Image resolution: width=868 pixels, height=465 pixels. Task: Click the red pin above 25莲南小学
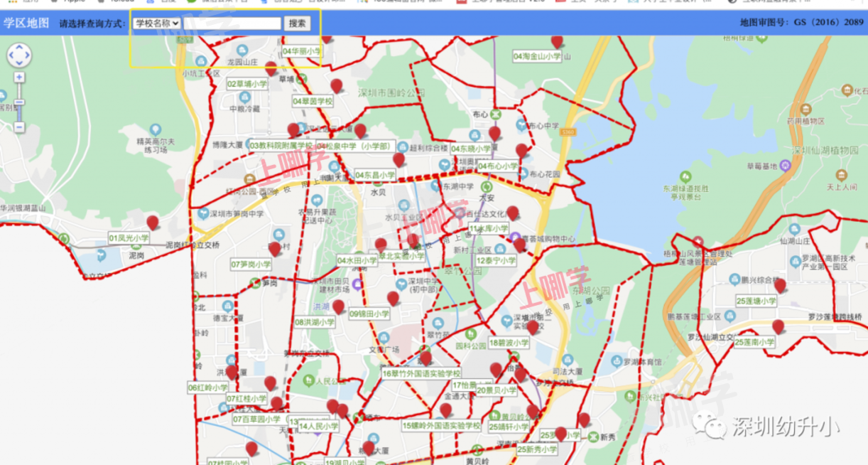click(x=778, y=326)
